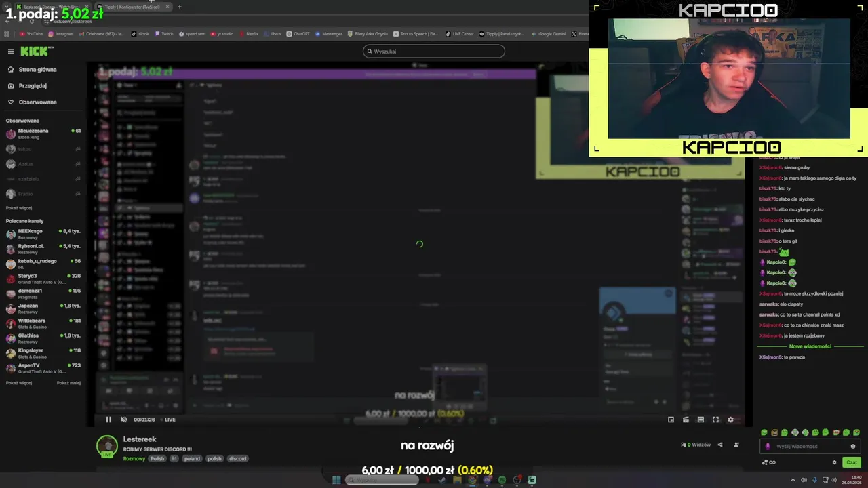The image size is (868, 488).
Task: Click the 0 Widzów viewer count
Action: tap(696, 445)
